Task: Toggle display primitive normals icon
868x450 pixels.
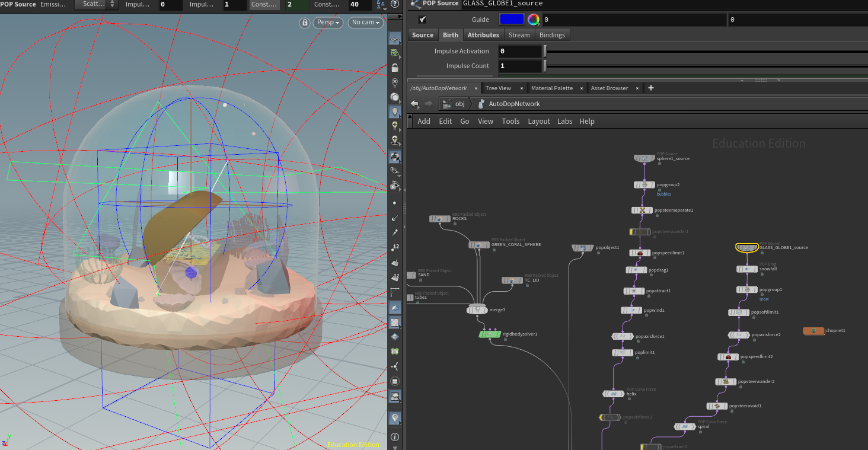Action: pos(395,262)
